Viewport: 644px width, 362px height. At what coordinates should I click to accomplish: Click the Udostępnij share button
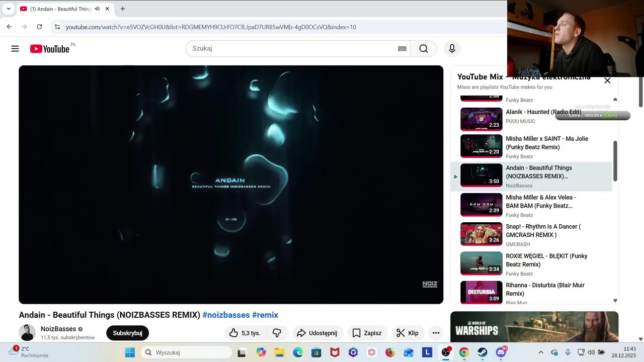coord(318,333)
